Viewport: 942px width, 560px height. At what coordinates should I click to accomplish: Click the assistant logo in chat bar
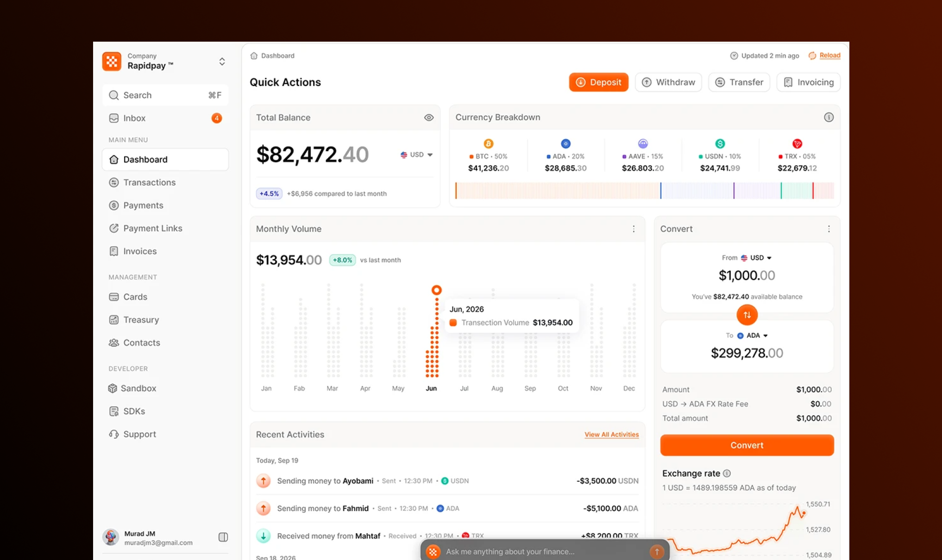click(433, 551)
